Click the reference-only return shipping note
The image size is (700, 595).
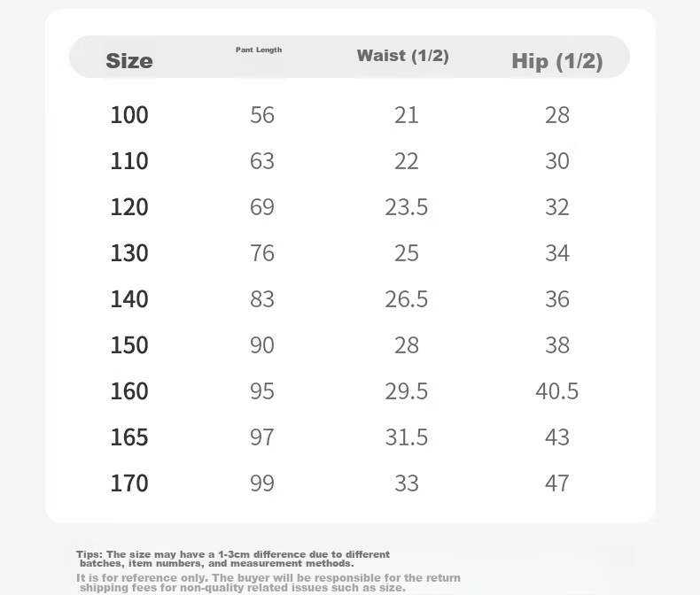click(x=268, y=583)
